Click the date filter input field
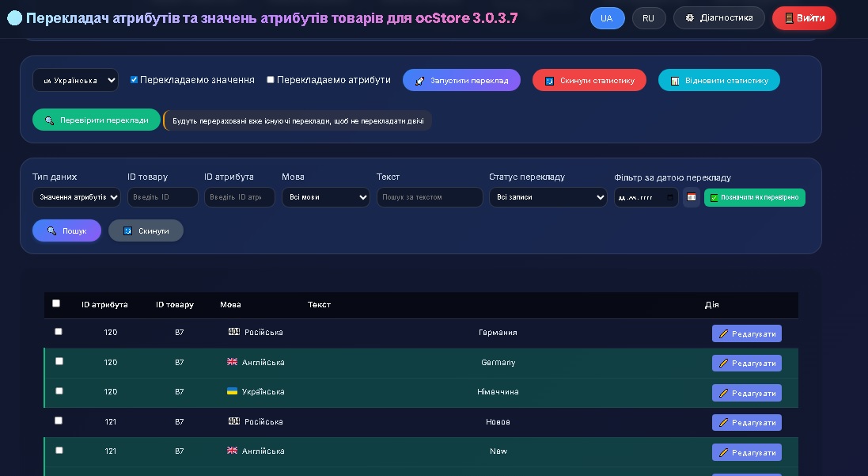Image resolution: width=868 pixels, height=476 pixels. 646,197
